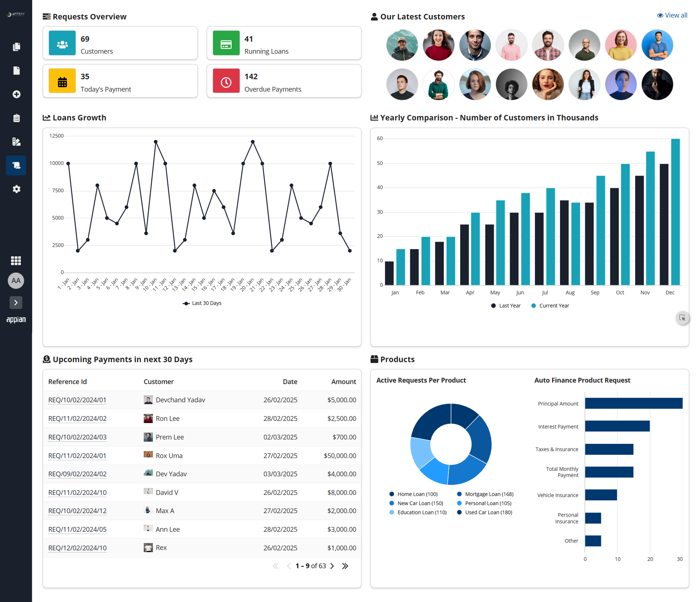Open customer avatar man in green sweater
The image size is (700, 602).
(439, 84)
